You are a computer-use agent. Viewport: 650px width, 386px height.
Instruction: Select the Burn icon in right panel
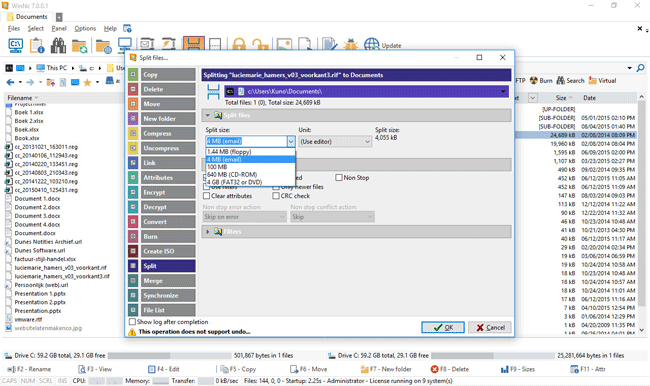click(534, 80)
